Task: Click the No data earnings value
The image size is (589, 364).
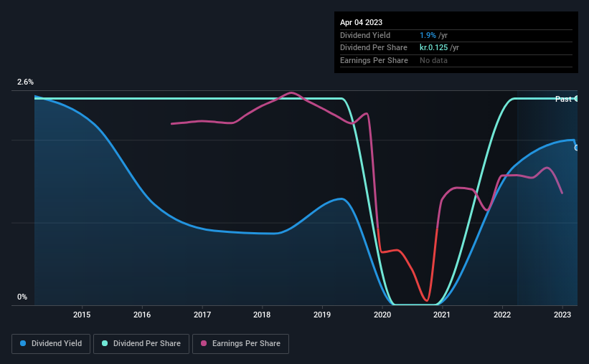Action: coord(433,60)
